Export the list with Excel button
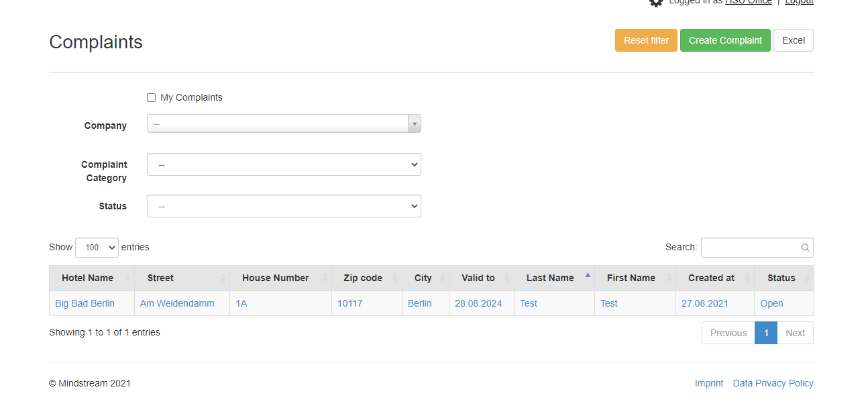Viewport: 868px width, 414px height. pos(793,40)
